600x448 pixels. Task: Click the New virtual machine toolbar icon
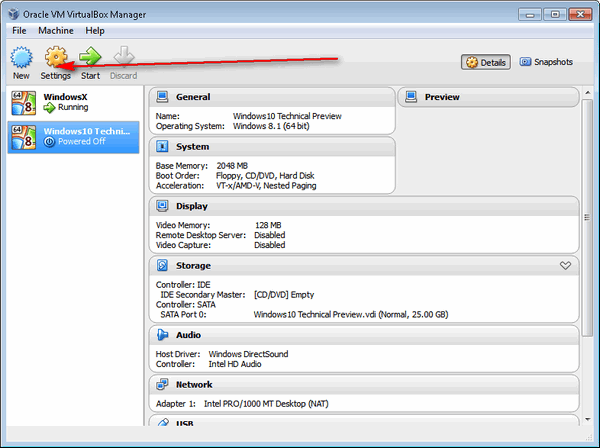coord(21,57)
